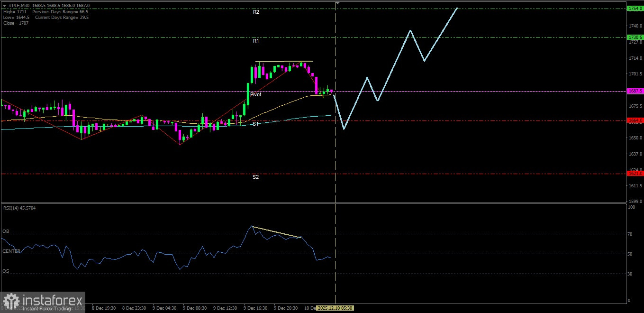This screenshot has width=644, height=313.
Task: Click the 1621.0 S2 price tag
Action: pyautogui.click(x=635, y=174)
